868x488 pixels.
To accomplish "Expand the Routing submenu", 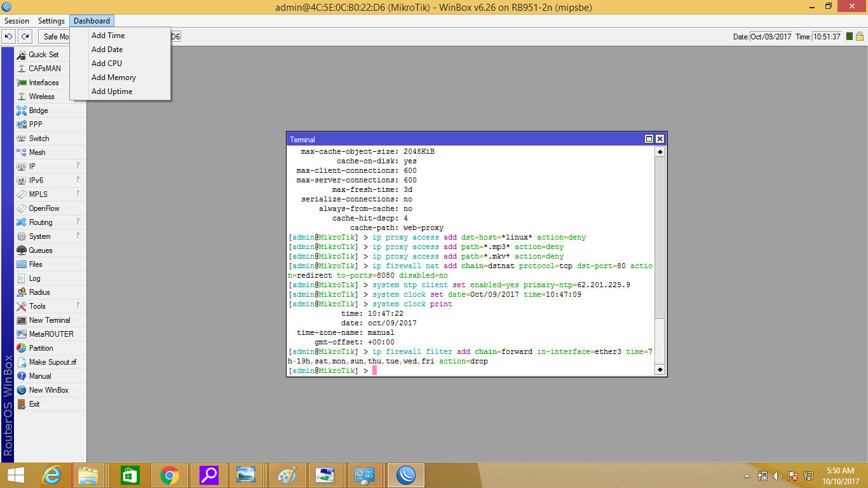I will coord(79,222).
